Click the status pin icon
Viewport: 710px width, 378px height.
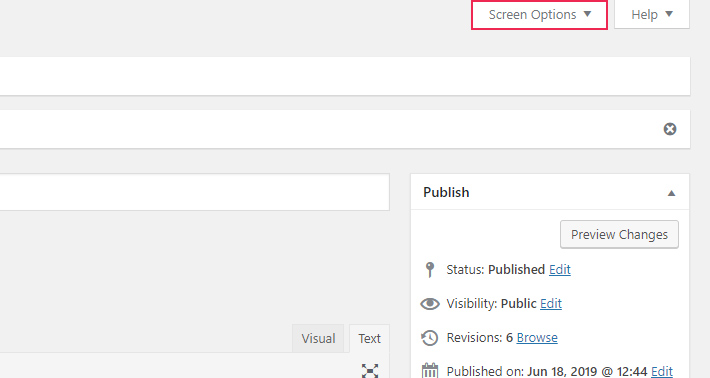pyautogui.click(x=430, y=269)
